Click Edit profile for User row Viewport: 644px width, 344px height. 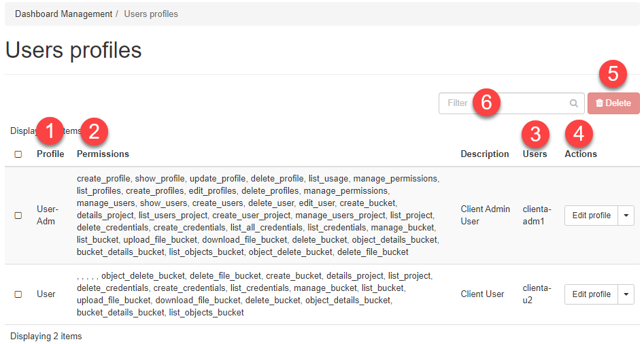tap(591, 294)
